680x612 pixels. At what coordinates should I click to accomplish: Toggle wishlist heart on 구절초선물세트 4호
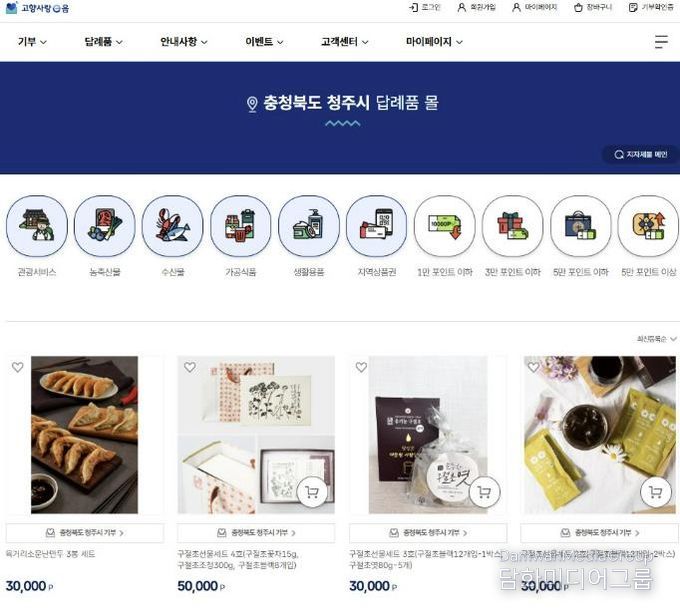click(x=190, y=367)
